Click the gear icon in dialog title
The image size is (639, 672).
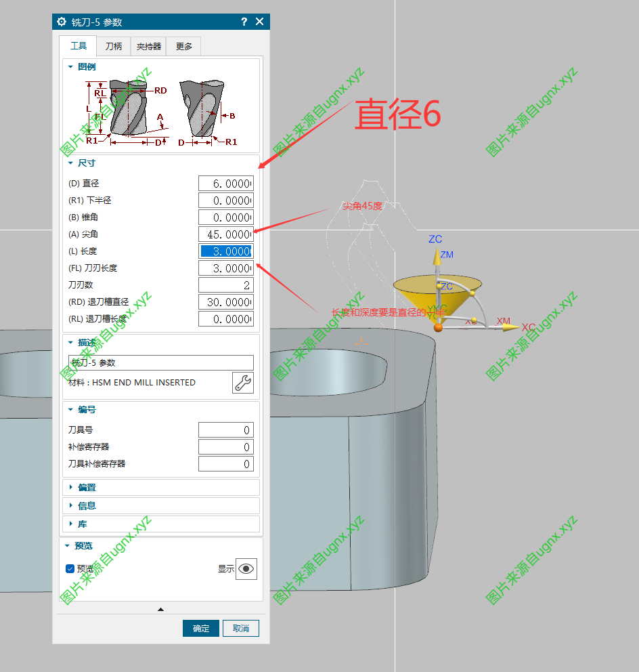tap(62, 22)
